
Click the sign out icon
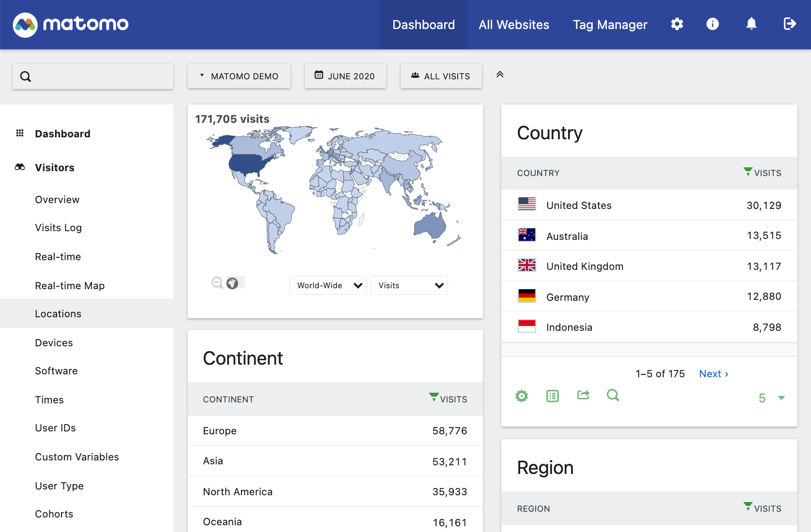click(789, 24)
